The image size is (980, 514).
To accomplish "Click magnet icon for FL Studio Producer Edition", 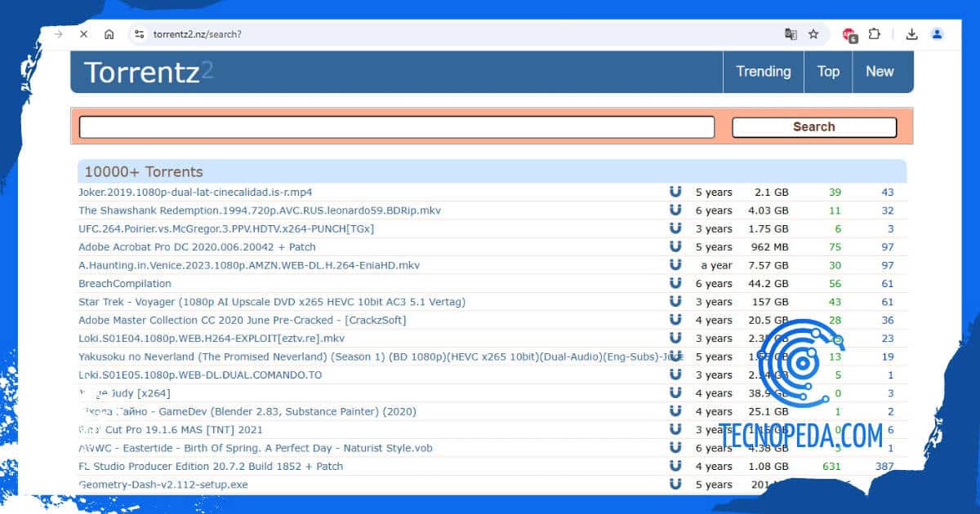I will click(675, 466).
